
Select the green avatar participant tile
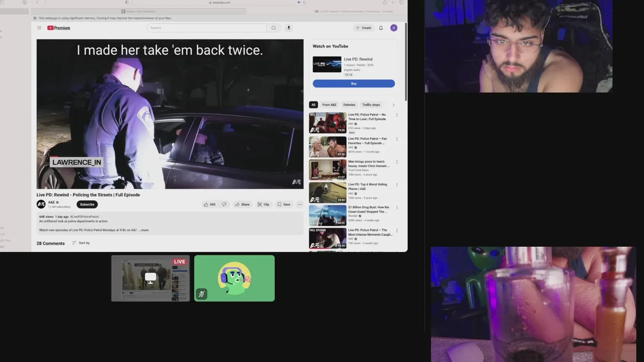click(234, 279)
